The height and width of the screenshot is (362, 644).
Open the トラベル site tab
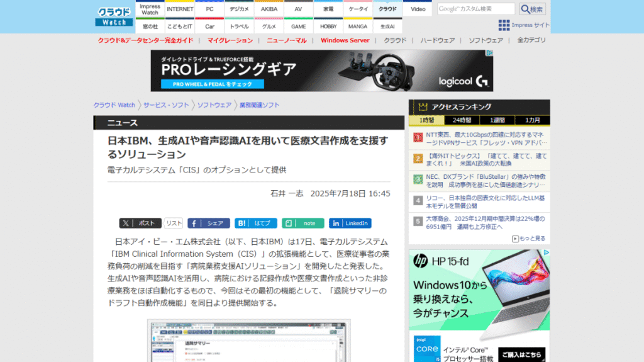[x=239, y=26]
